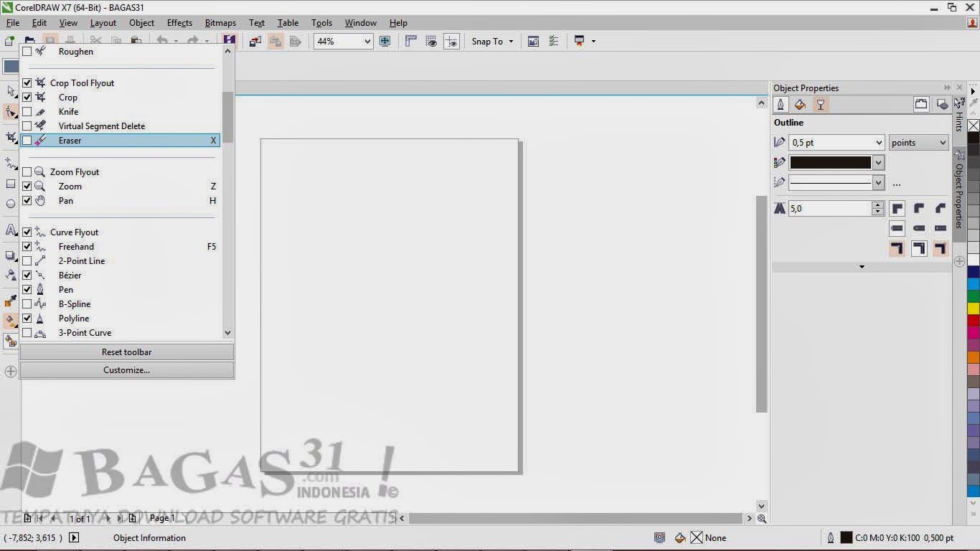The width and height of the screenshot is (980, 551).
Task: Select the outside outline position icon
Action: click(897, 248)
